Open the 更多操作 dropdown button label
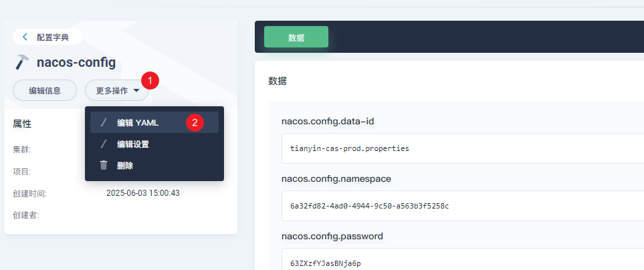Viewport: 644px width, 270px height. tap(111, 90)
